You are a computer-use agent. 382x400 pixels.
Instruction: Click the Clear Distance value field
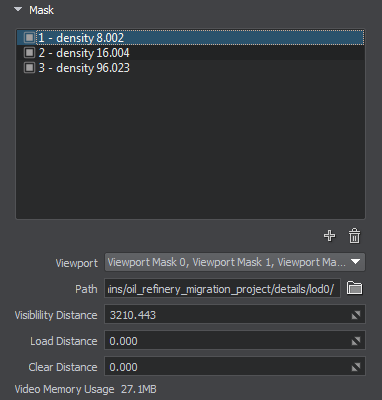point(235,367)
